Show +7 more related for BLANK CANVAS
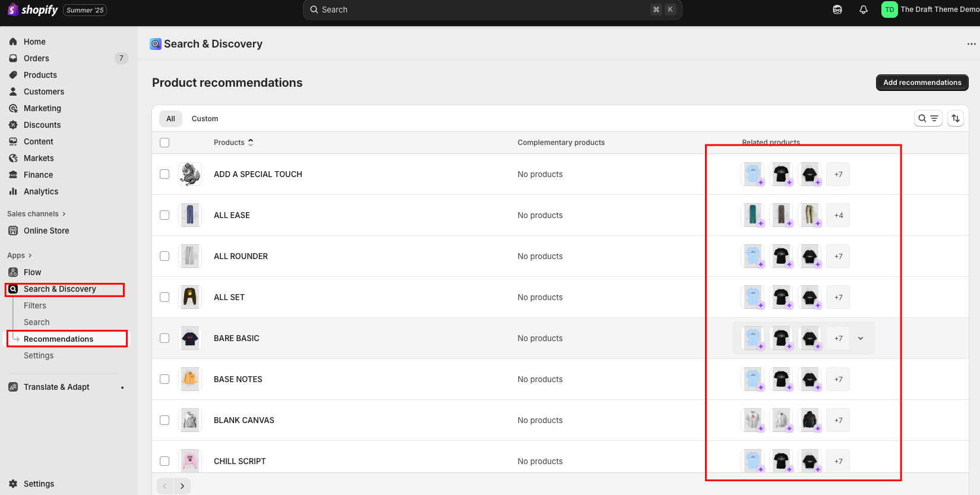The image size is (980, 495). coord(838,420)
